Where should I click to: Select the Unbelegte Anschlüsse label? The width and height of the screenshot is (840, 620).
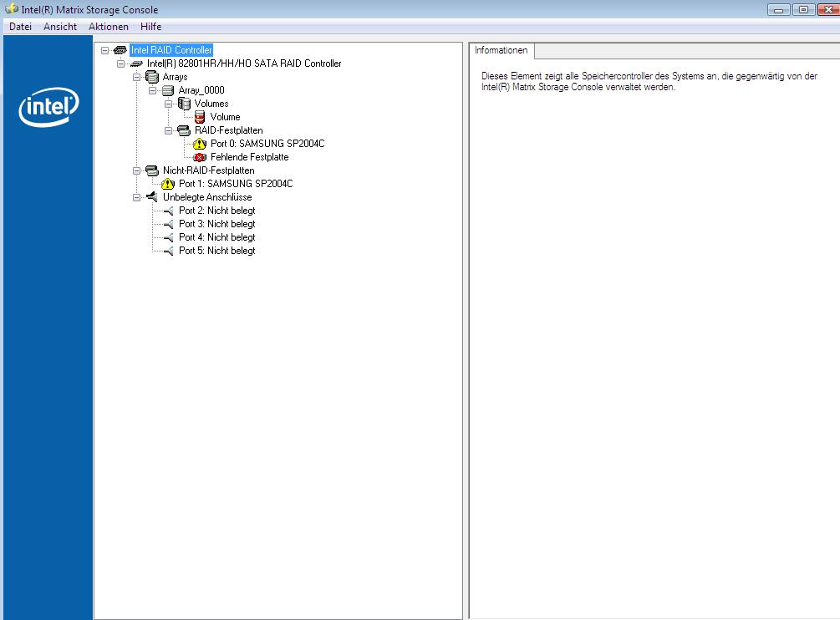(207, 197)
